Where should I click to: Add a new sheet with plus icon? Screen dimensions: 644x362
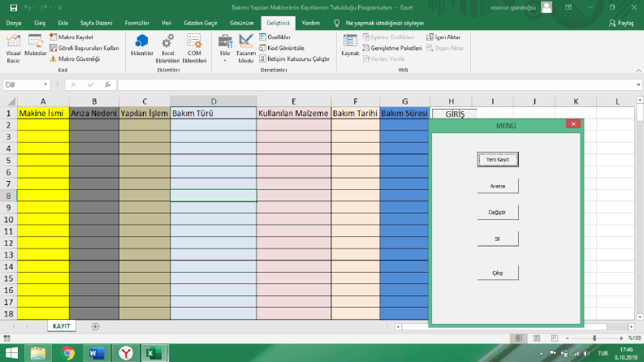95,326
